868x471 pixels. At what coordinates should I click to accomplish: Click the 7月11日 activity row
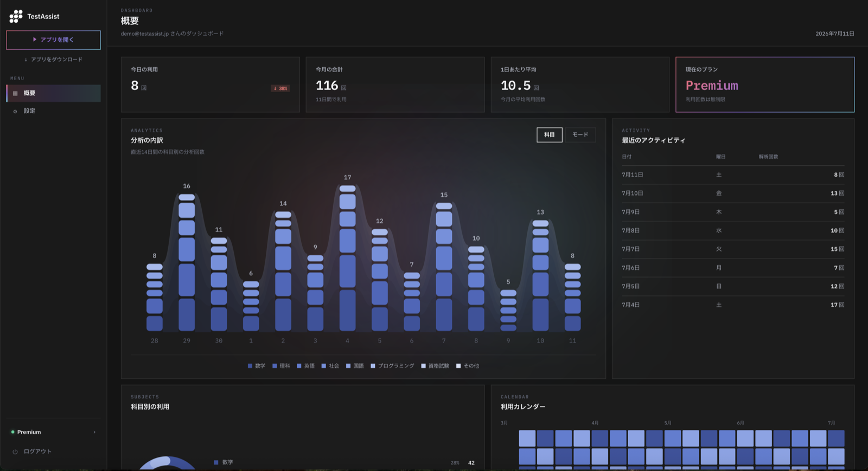click(733, 175)
